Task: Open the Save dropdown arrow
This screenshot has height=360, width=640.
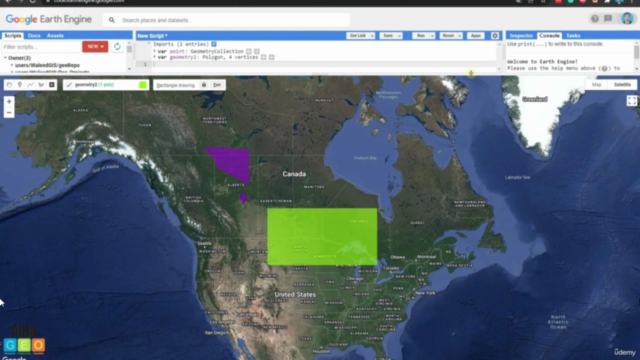Action: pyautogui.click(x=399, y=36)
